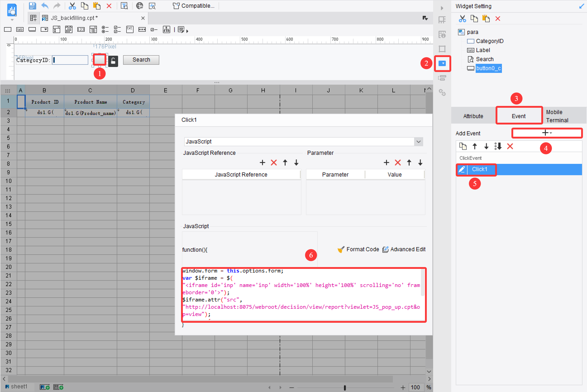Select the Label widget tool in the toolbar
587x392 pixels.
pyautogui.click(x=20, y=29)
